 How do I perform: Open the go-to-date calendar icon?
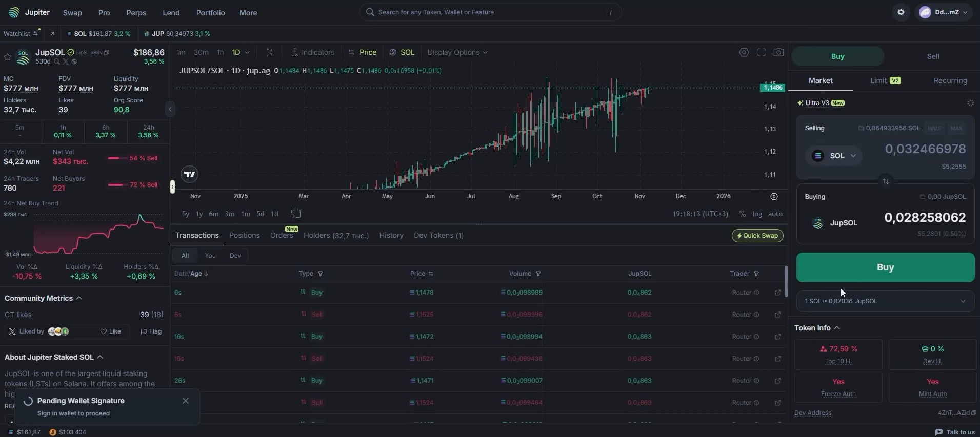(295, 214)
